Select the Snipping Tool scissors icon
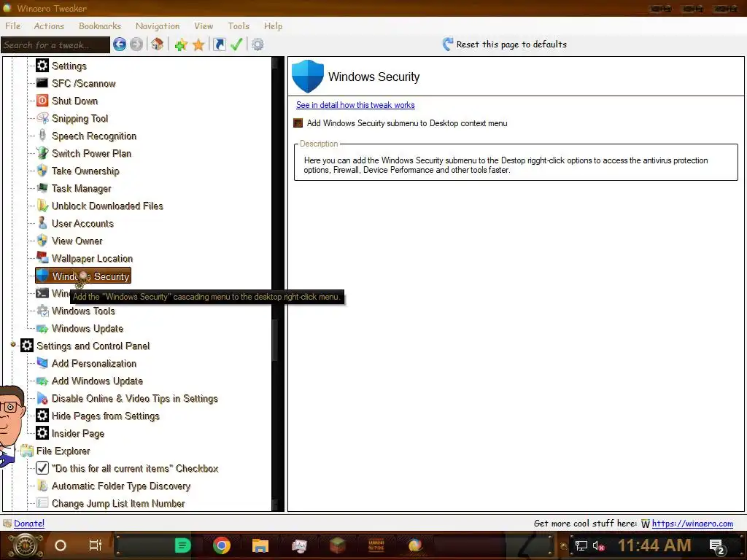This screenshot has height=560, width=747. coord(42,118)
